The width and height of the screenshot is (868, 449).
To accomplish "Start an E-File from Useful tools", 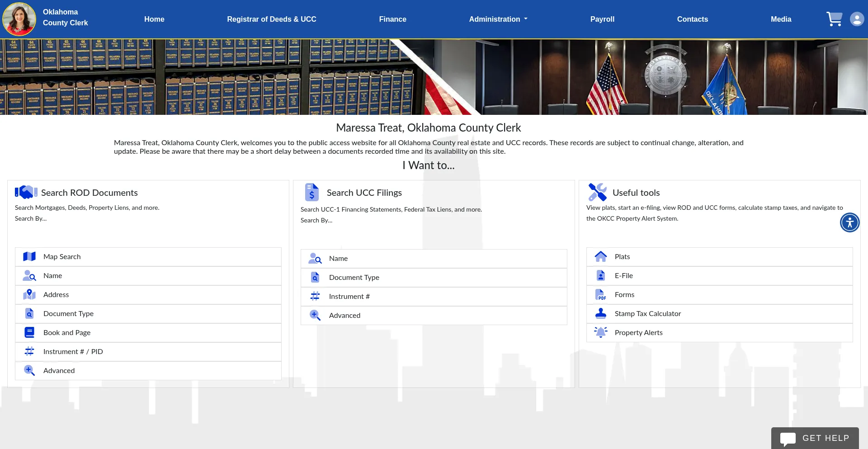I will click(x=623, y=276).
